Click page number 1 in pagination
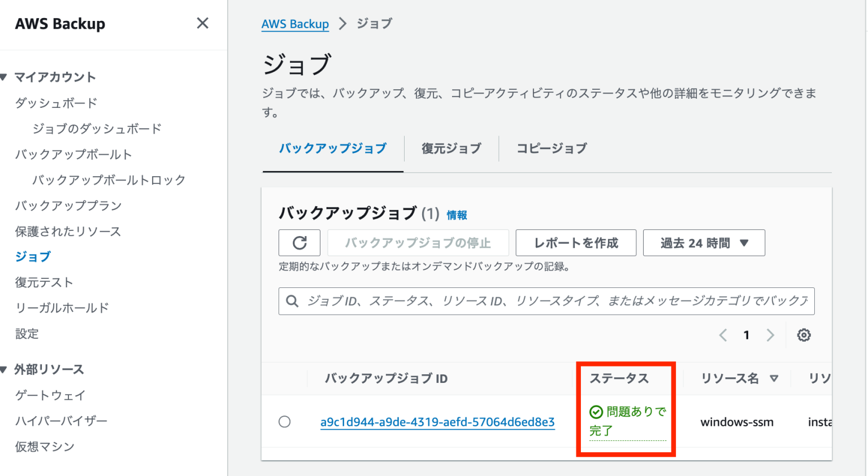The image size is (868, 476). tap(747, 335)
